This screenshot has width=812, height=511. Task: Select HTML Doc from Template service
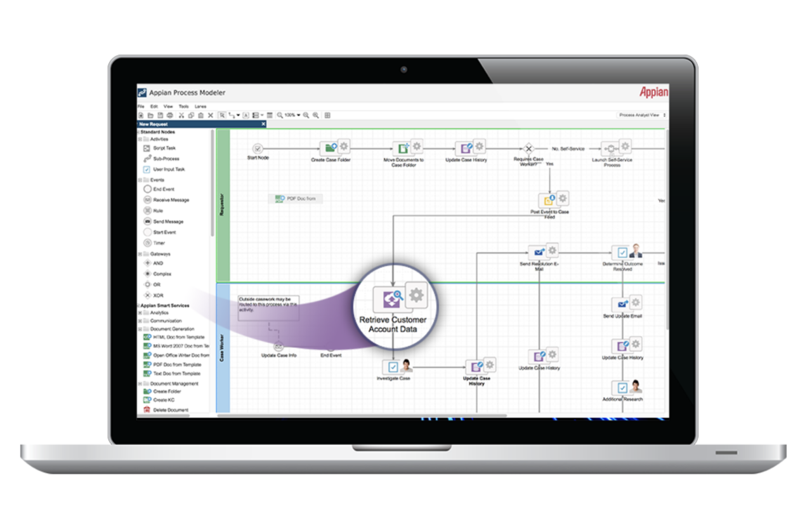[174, 337]
